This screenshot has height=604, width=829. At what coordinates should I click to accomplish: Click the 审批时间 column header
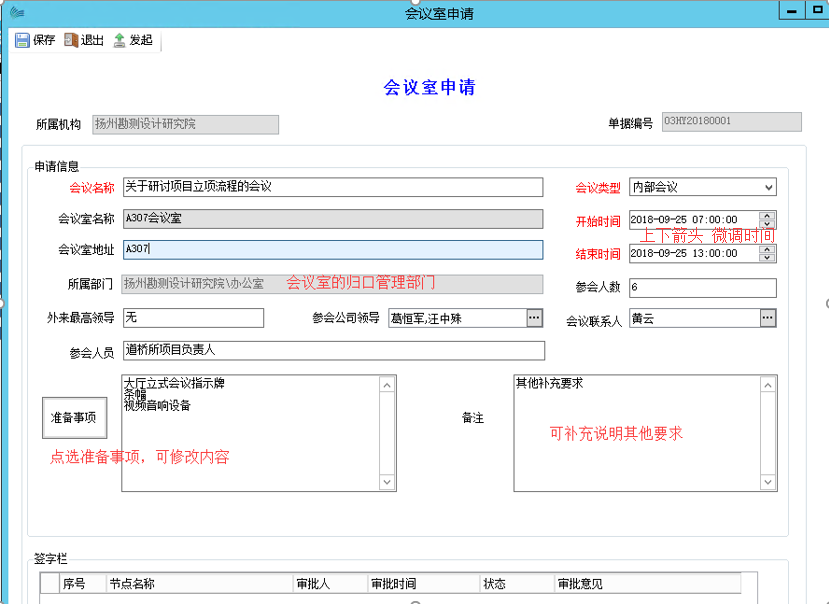pos(424,584)
